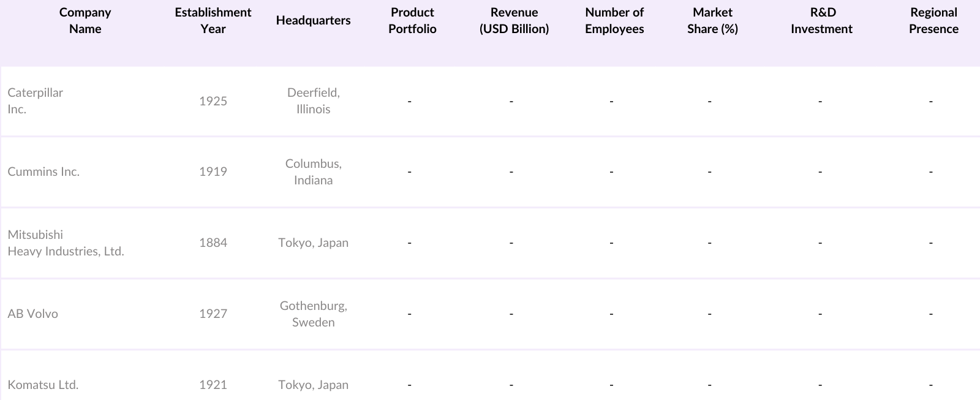Click the 1925 establishment year cell
Viewport: 980px width, 400px height.
click(x=213, y=101)
